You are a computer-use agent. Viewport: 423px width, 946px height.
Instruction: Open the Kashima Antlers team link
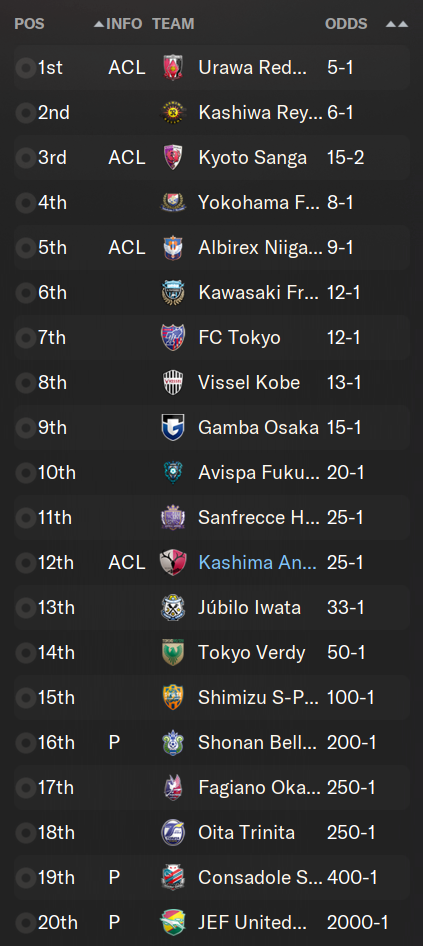pyautogui.click(x=258, y=562)
